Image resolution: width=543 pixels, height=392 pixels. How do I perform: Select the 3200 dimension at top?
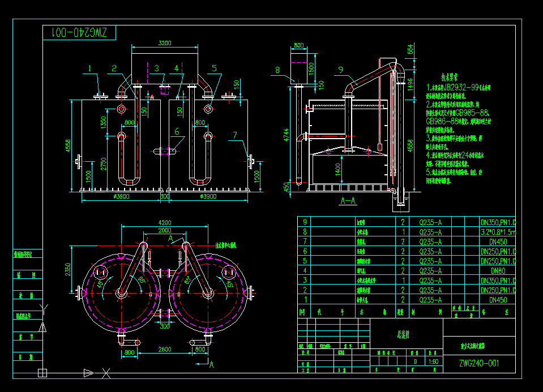coord(164,43)
